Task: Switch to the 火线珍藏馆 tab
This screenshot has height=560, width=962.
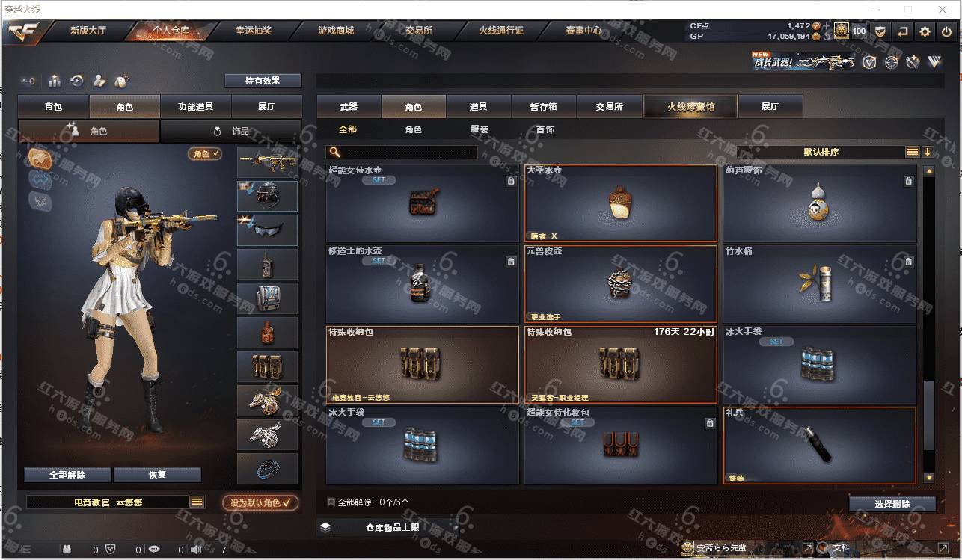Action: [690, 107]
